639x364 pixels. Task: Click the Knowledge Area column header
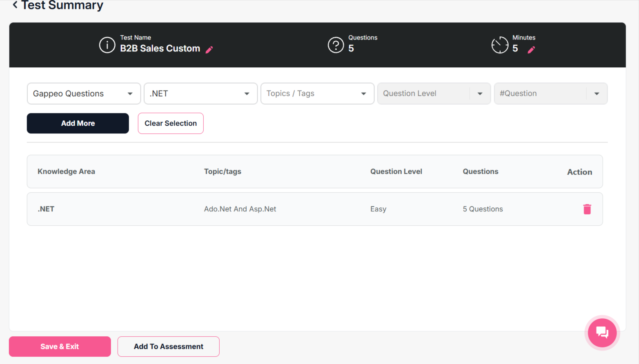click(66, 171)
